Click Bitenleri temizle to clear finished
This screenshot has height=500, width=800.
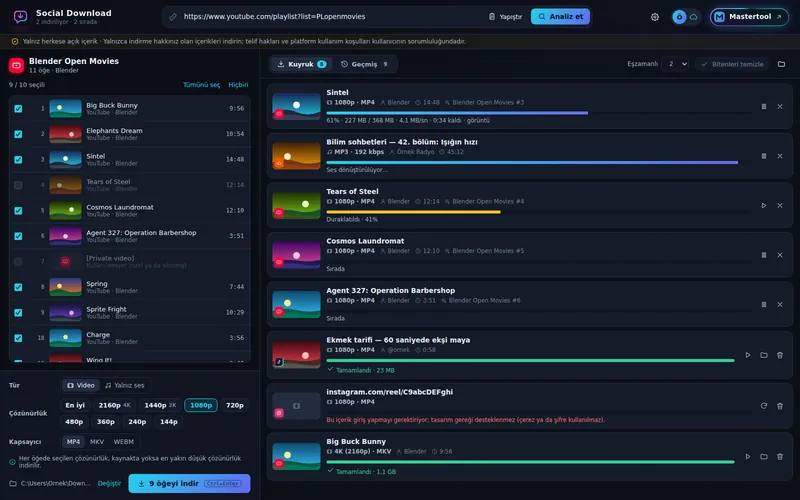(x=732, y=64)
